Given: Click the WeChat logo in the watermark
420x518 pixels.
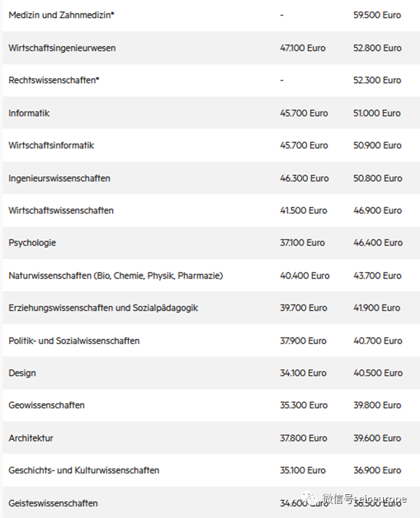Looking at the screenshot, I should [x=311, y=499].
